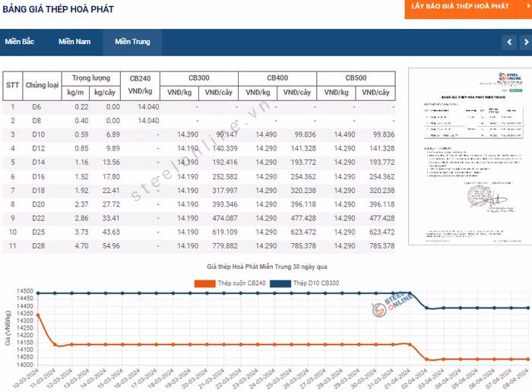532x392 pixels.
Task: Click value 393.346 in D20 row
Action: (x=225, y=204)
